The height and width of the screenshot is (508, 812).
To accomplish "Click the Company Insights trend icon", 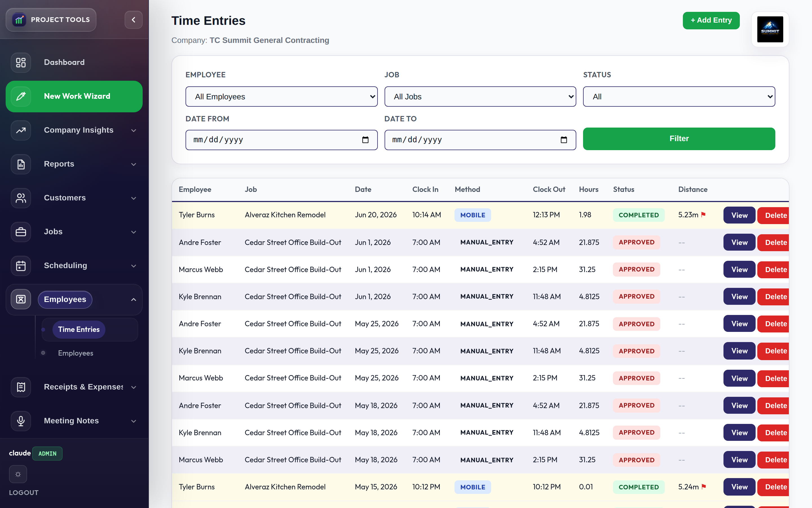I will 21,130.
